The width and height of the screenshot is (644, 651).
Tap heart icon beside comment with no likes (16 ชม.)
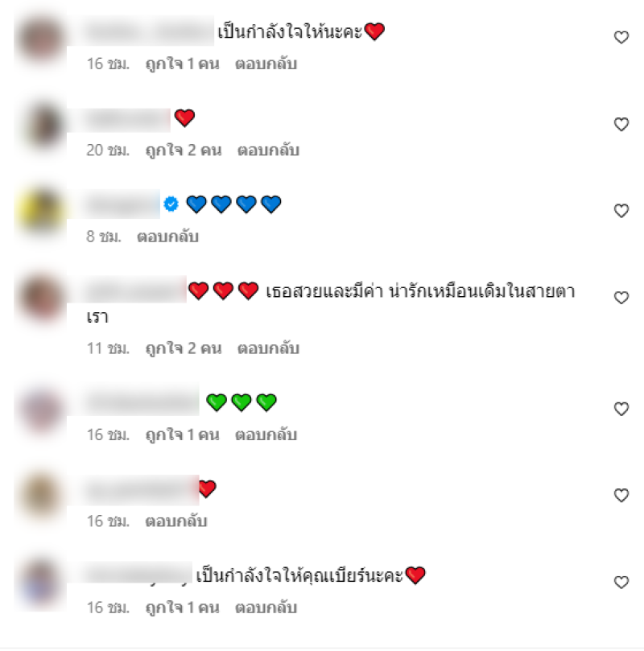621,495
